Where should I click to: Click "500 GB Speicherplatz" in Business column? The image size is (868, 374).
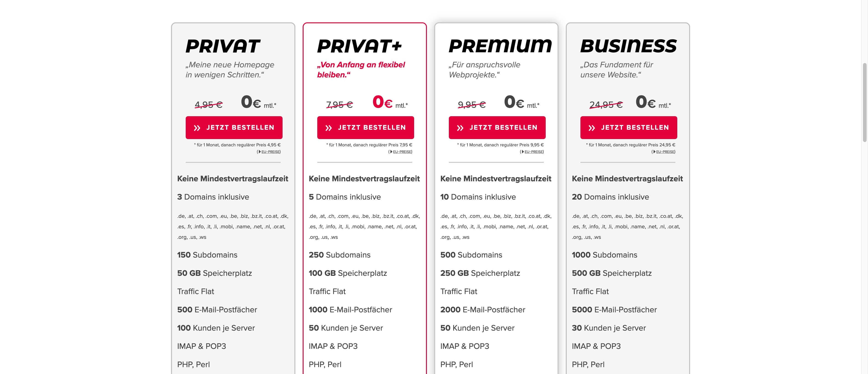pyautogui.click(x=611, y=273)
